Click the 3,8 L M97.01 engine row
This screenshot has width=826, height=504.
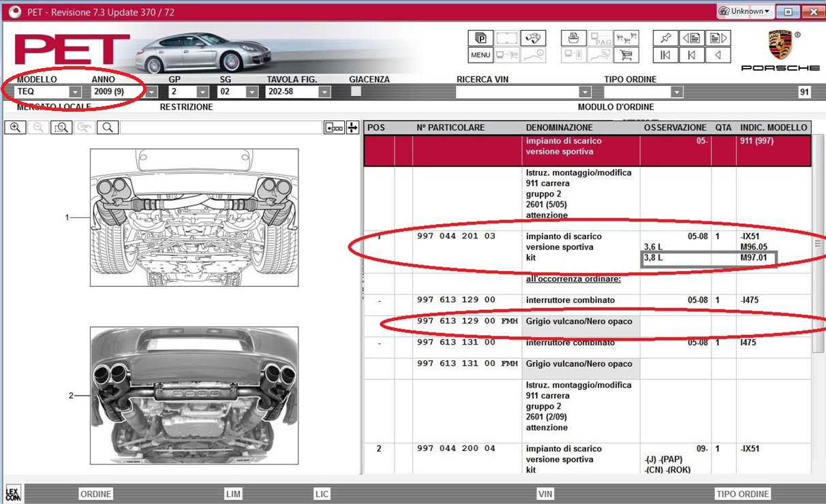pos(709,258)
